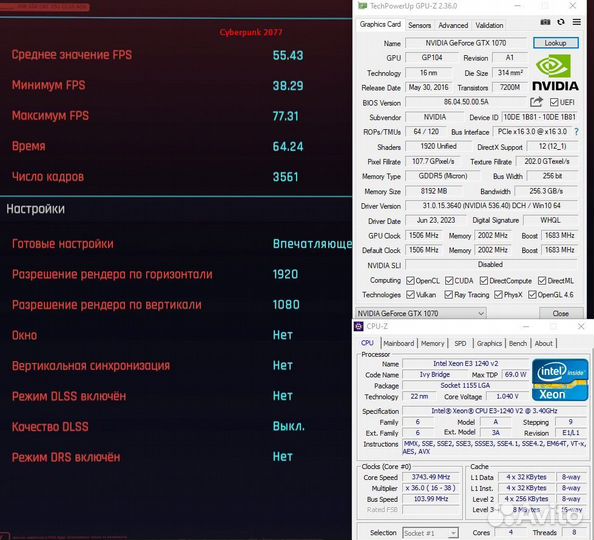Toggle the OpenCL checkbox
The image size is (594, 540).
point(410,281)
